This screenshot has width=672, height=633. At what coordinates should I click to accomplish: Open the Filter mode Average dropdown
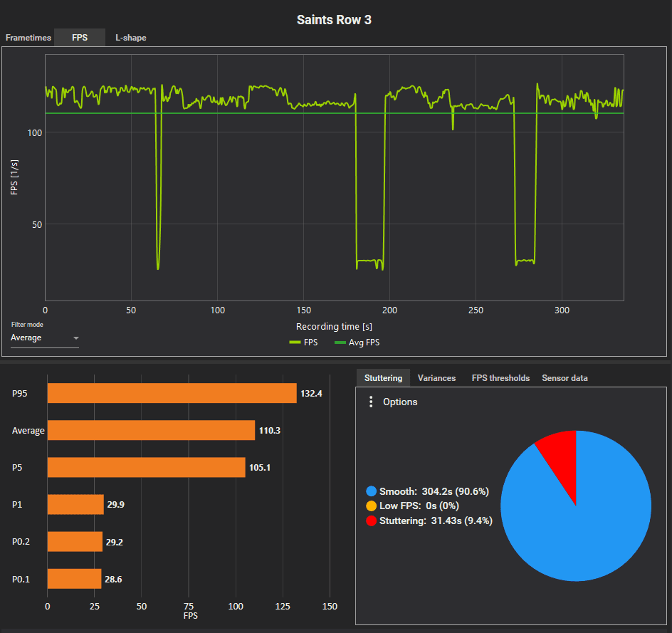point(45,338)
